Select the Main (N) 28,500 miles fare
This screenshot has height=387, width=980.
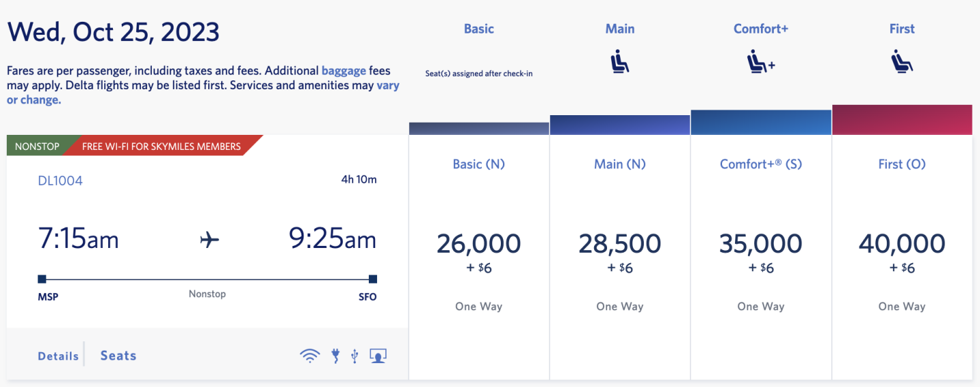[619, 243]
